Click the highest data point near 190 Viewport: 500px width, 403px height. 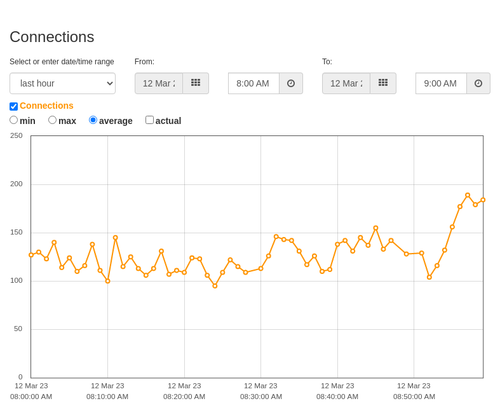468,195
